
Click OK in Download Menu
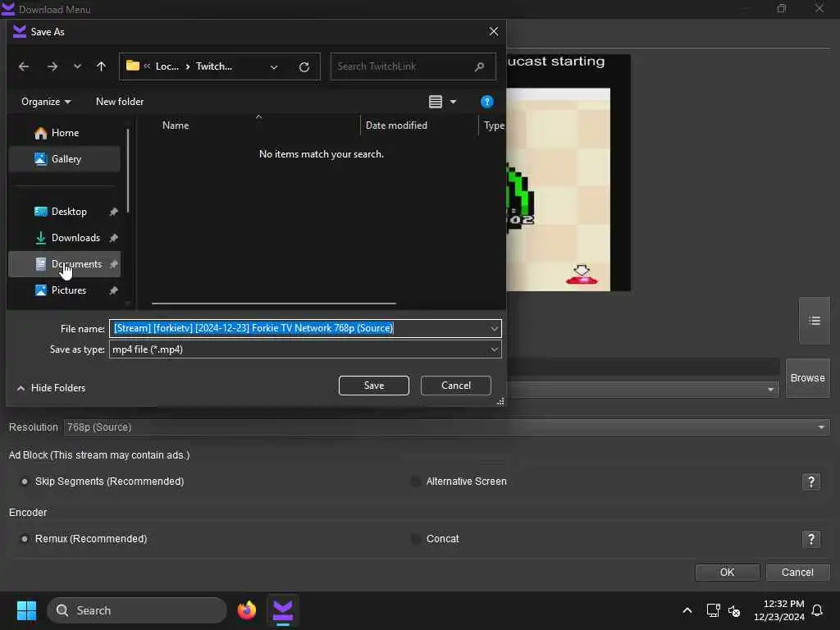[727, 573]
